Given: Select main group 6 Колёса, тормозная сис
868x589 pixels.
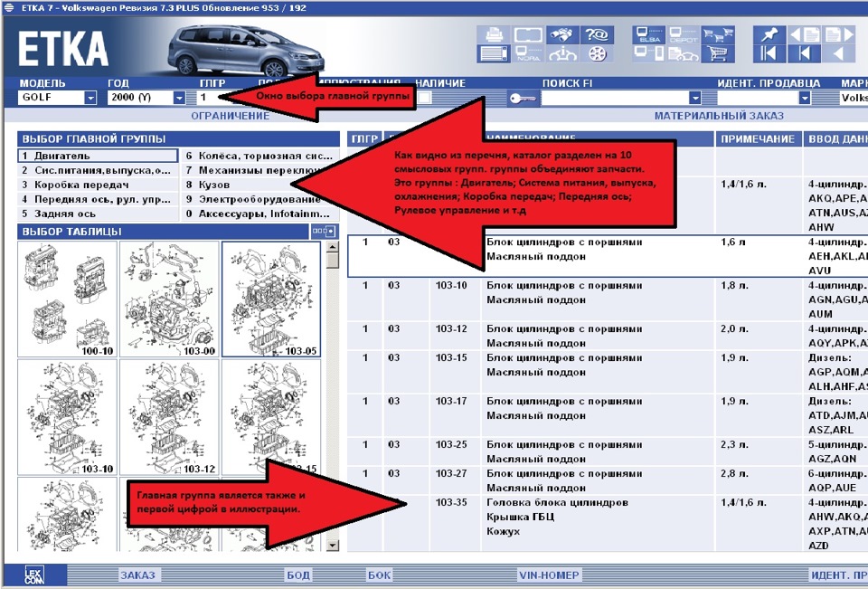Looking at the screenshot, I should (259, 156).
